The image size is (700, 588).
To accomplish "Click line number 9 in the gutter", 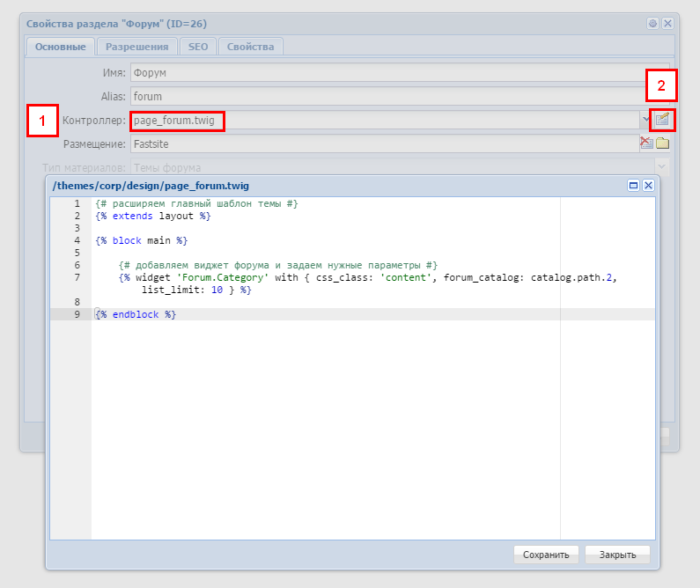I will pos(77,314).
